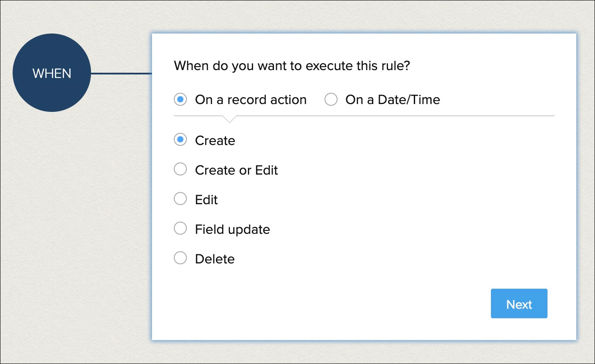The height and width of the screenshot is (364, 595).
Task: Click the 'When do you want to execute this rule?' heading
Action: pyautogui.click(x=292, y=66)
